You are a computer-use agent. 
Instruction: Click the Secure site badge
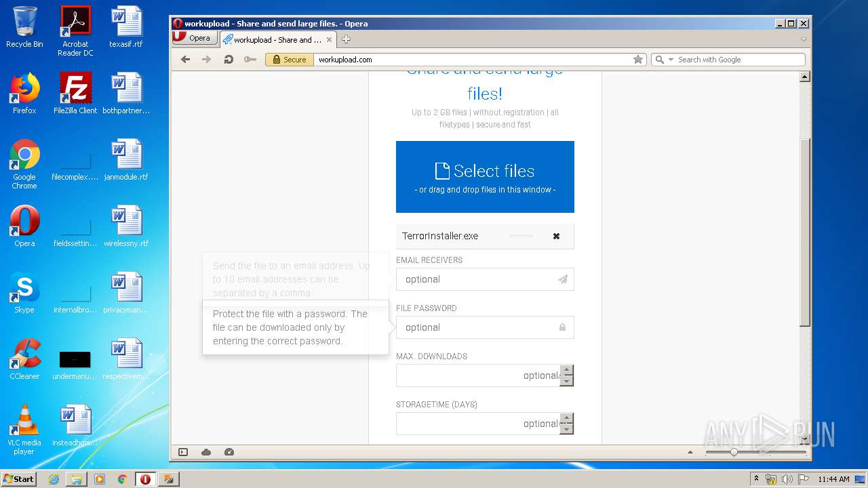click(290, 60)
